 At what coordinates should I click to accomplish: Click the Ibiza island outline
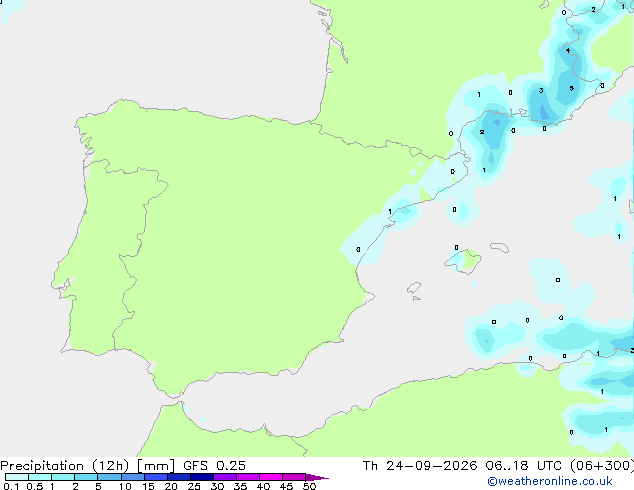tap(414, 288)
